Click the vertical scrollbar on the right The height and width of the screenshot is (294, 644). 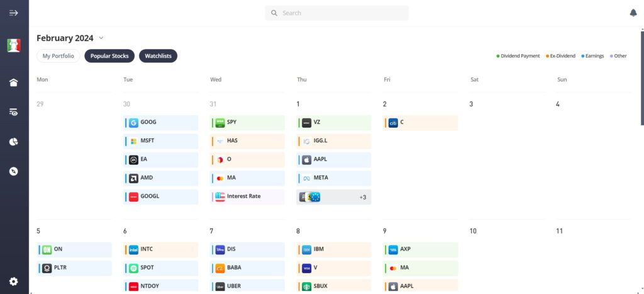pos(642,78)
